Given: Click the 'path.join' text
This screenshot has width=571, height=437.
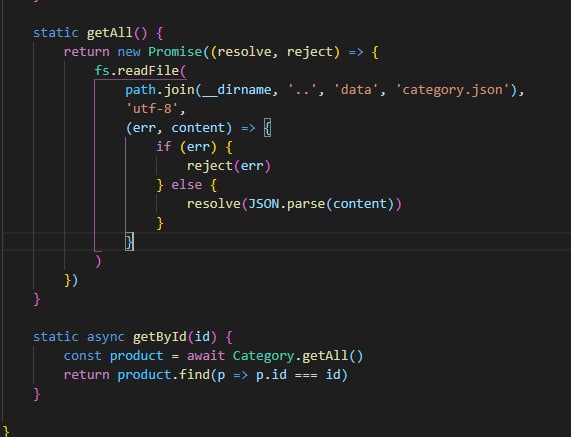Looking at the screenshot, I should point(160,90).
